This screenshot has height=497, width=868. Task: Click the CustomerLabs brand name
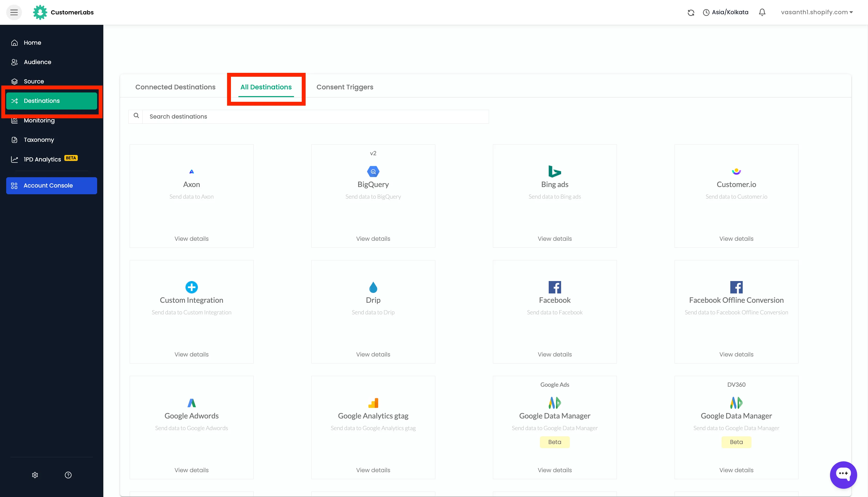tap(72, 12)
